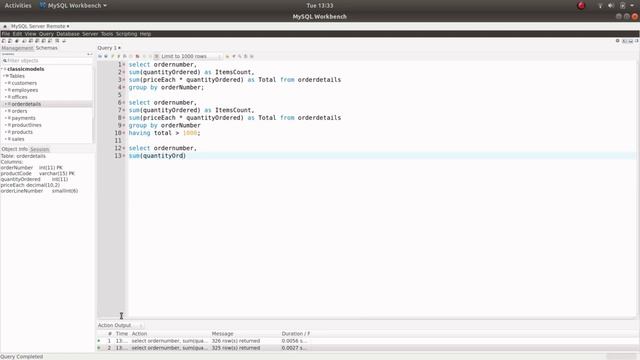
Task: Click the search table data toolbar icon
Action: (x=57, y=41)
